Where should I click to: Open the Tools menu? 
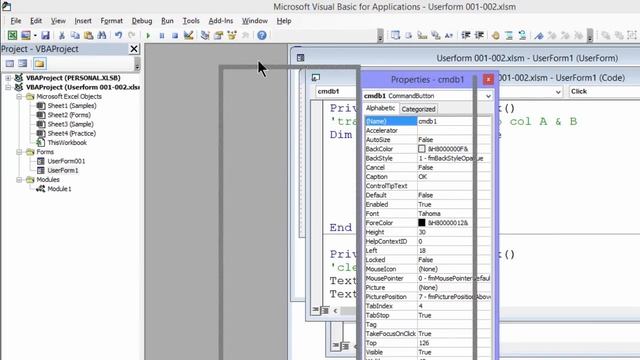tap(191, 21)
